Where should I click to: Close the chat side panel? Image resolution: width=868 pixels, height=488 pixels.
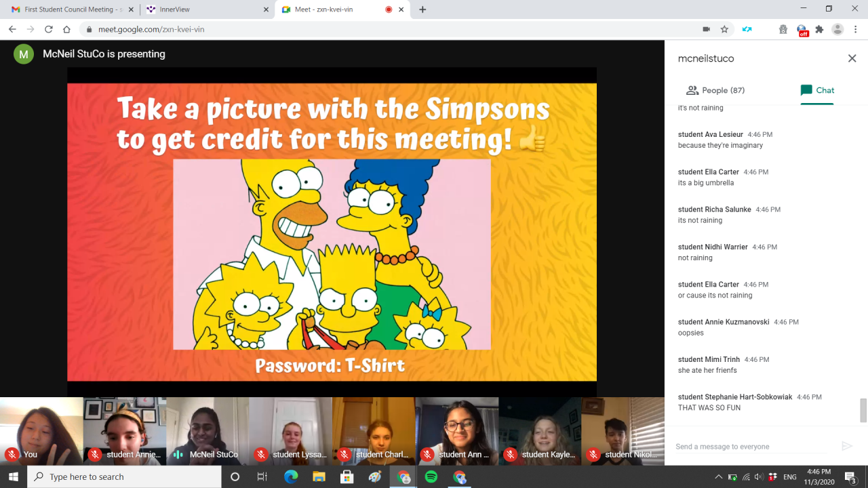click(x=852, y=59)
